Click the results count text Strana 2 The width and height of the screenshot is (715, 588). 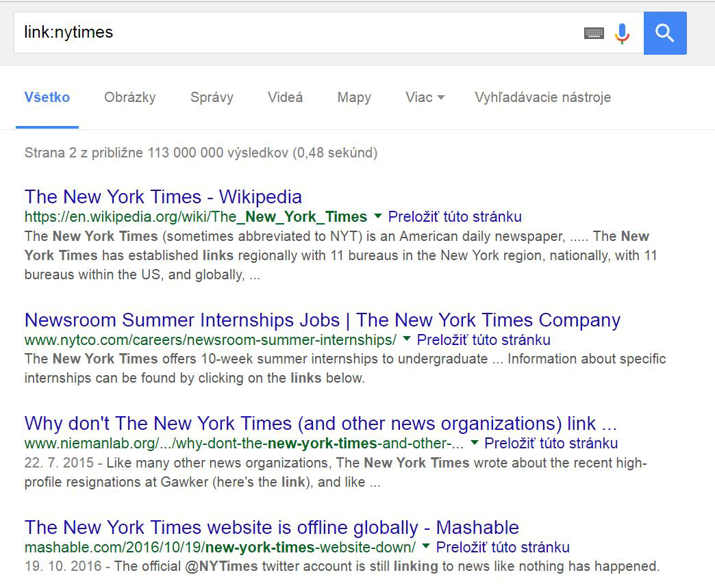tap(201, 153)
